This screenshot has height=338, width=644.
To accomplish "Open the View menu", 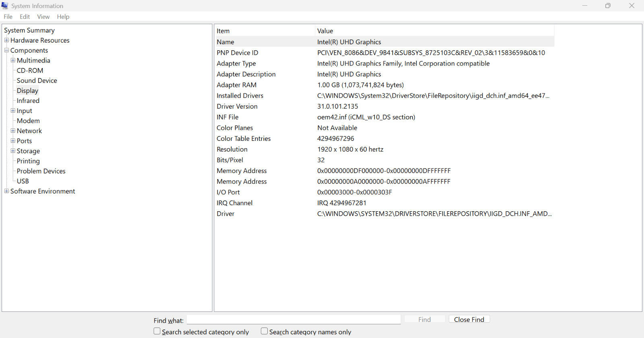I will tap(43, 16).
